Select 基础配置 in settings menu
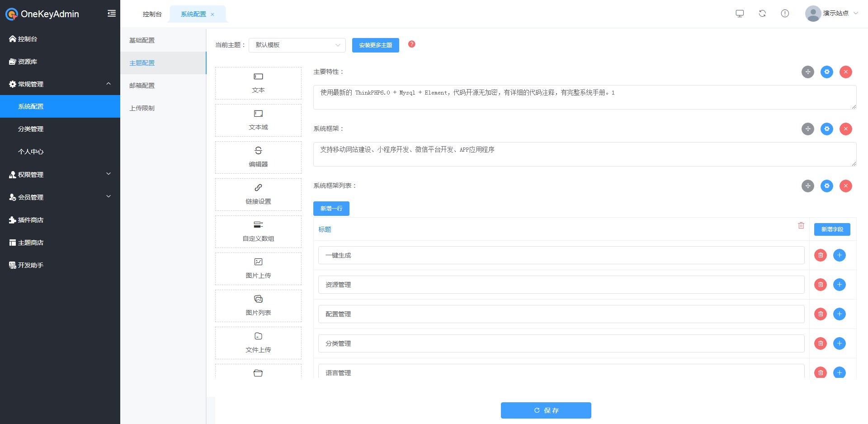Viewport: 868px width, 424px height. pyautogui.click(x=163, y=40)
